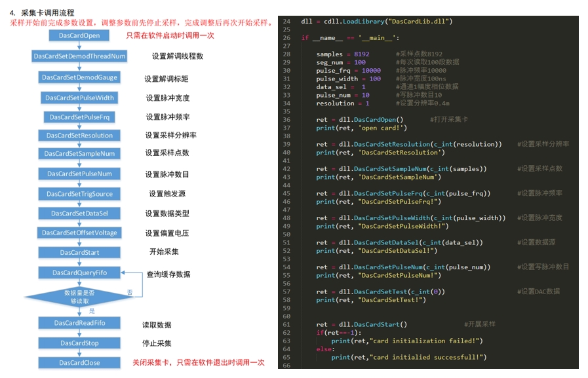588x378 pixels.
Task: Click the DasCardQueryFifo flowchart block
Action: (79, 273)
